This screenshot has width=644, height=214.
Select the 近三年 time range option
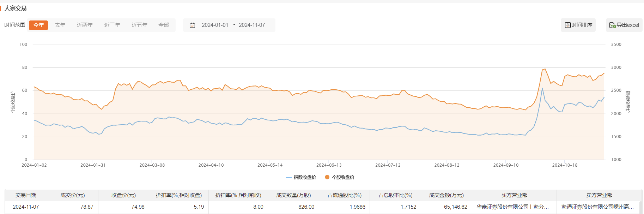112,25
